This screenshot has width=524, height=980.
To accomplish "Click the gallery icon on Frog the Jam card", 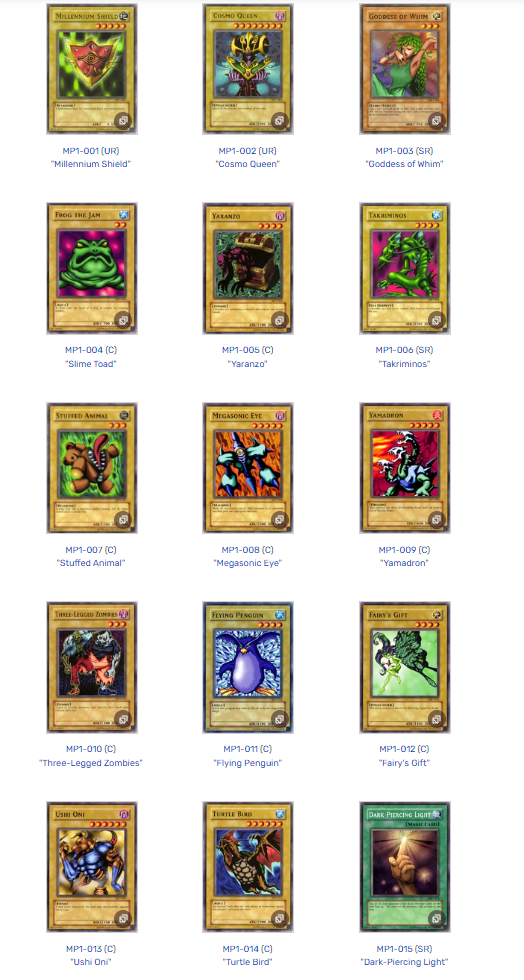I will click(x=124, y=321).
